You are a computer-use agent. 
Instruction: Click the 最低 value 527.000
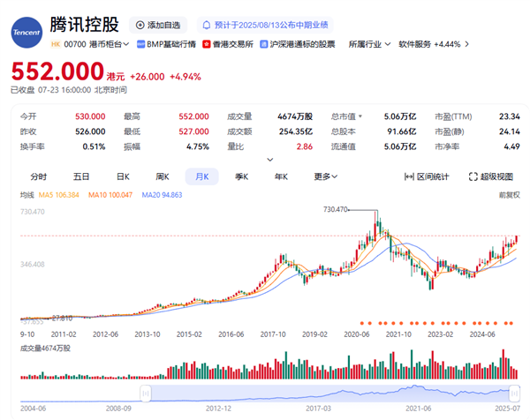(x=193, y=131)
